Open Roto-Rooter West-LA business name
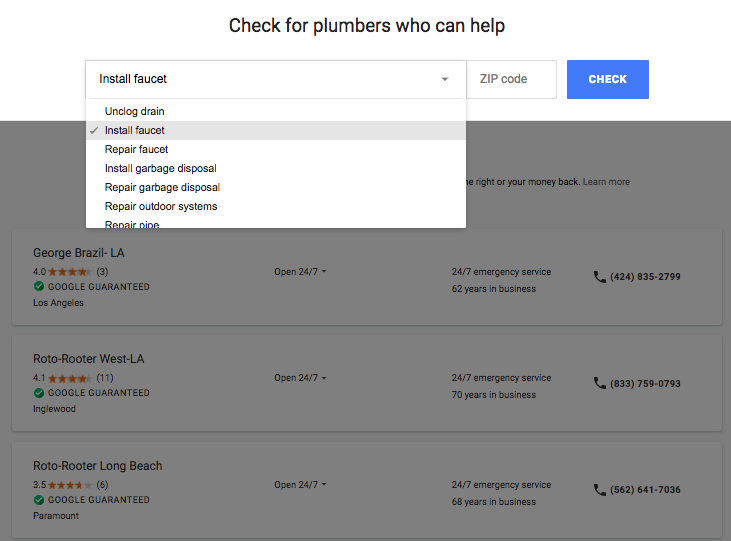The width and height of the screenshot is (731, 541). point(89,359)
